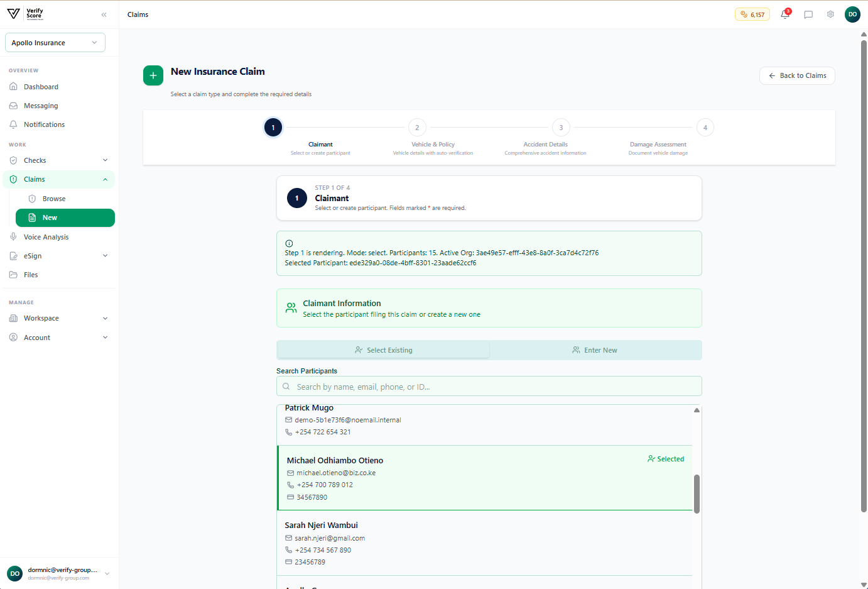Screen dimensions: 868x589
Task: Open the chat message icon in top bar
Action: 808,14
